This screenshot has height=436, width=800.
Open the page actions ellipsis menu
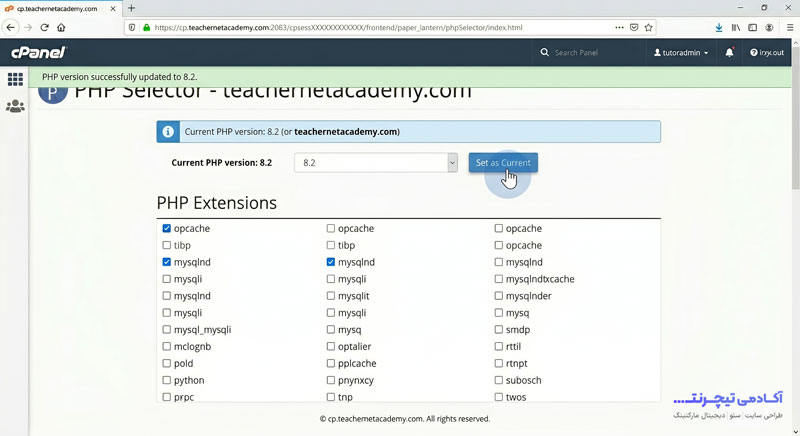pyautogui.click(x=619, y=28)
